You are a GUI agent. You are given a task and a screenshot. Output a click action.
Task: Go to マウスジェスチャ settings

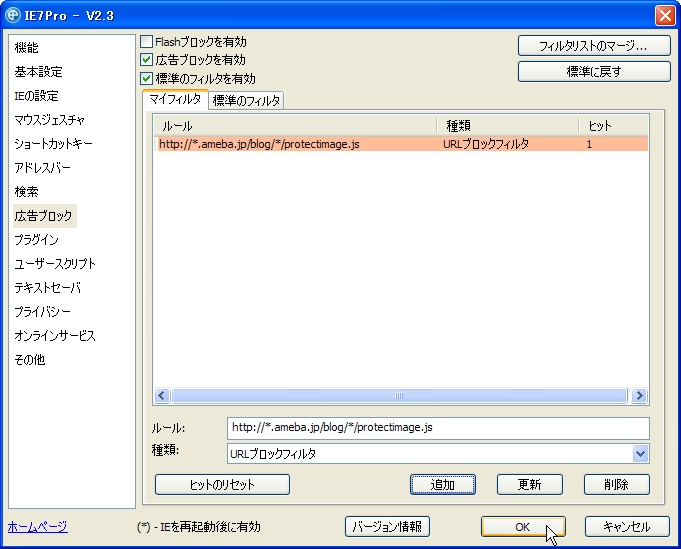(x=49, y=119)
